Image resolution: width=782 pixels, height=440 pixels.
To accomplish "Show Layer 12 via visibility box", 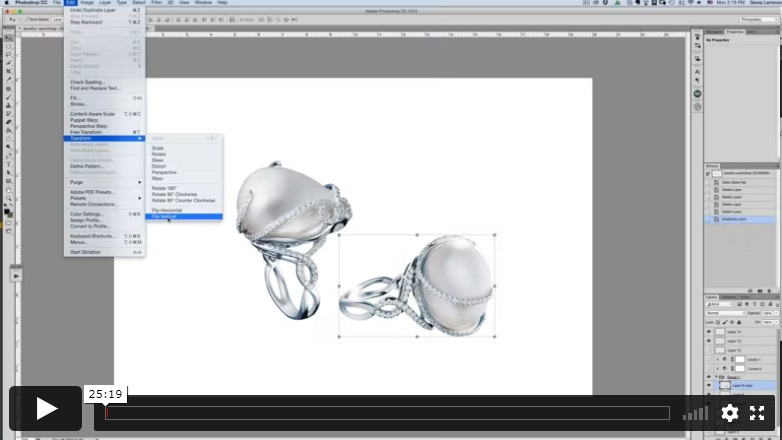I will coord(709,350).
